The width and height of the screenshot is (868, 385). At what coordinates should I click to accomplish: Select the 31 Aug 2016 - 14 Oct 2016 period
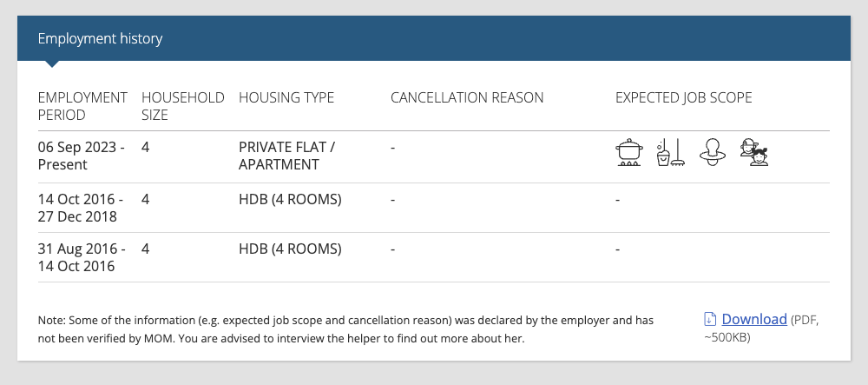point(82,257)
